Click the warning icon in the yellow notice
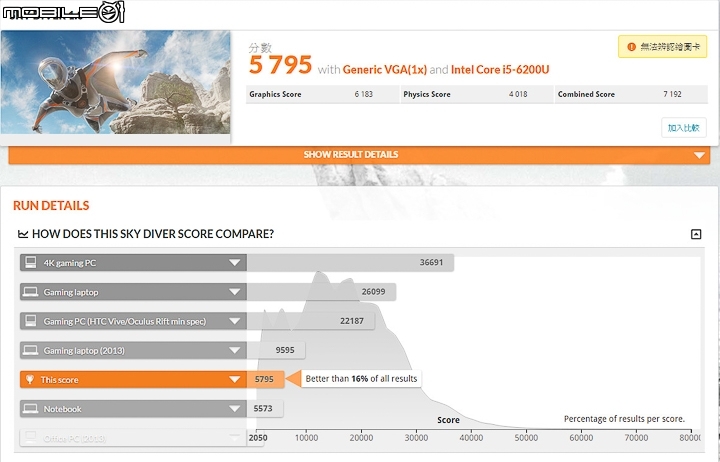 click(631, 47)
